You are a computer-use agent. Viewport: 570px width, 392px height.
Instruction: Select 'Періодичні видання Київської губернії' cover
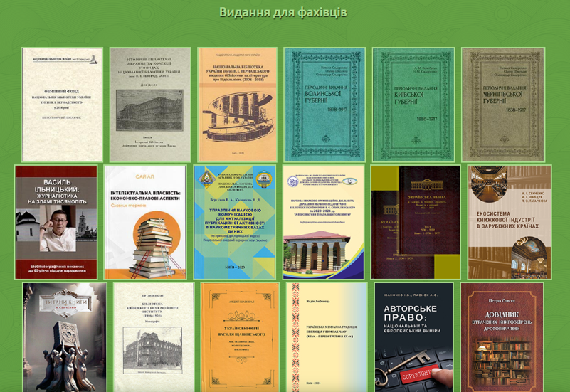pyautogui.click(x=413, y=105)
